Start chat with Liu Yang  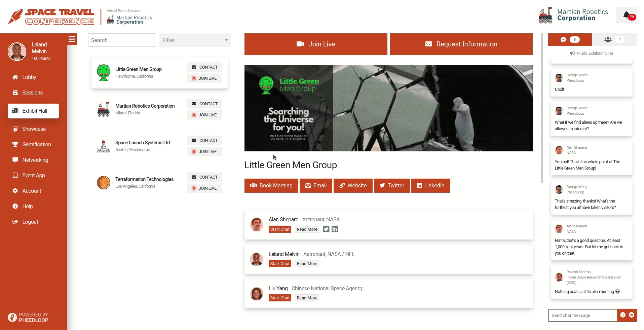coord(280,298)
